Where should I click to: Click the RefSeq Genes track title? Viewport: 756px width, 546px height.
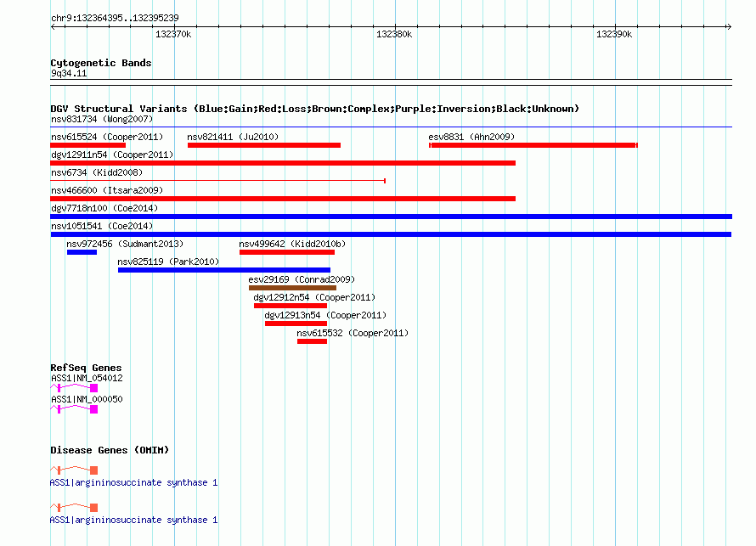click(86, 368)
